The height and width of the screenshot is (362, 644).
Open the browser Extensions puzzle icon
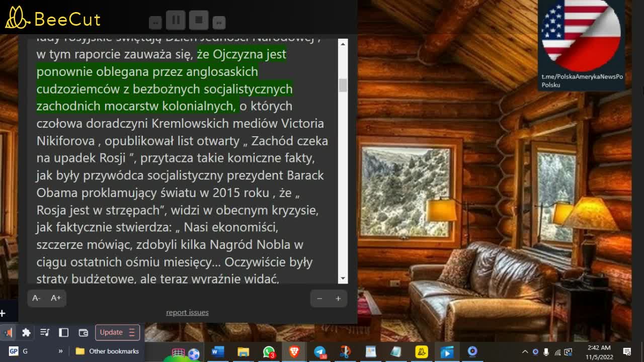pos(26,332)
